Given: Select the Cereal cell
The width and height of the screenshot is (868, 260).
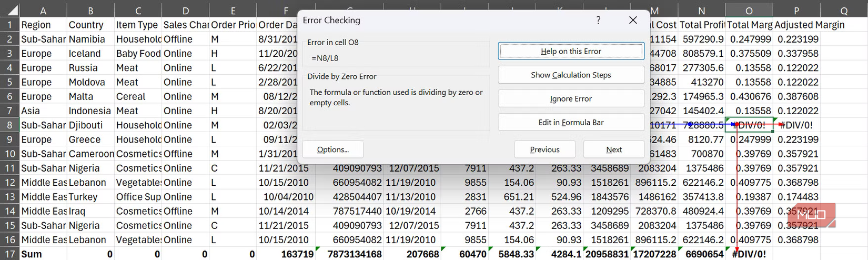Looking at the screenshot, I should tap(138, 96).
